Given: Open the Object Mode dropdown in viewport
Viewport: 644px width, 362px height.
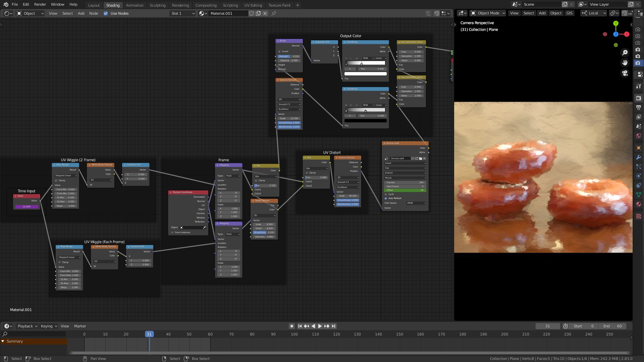Looking at the screenshot, I should tap(488, 13).
